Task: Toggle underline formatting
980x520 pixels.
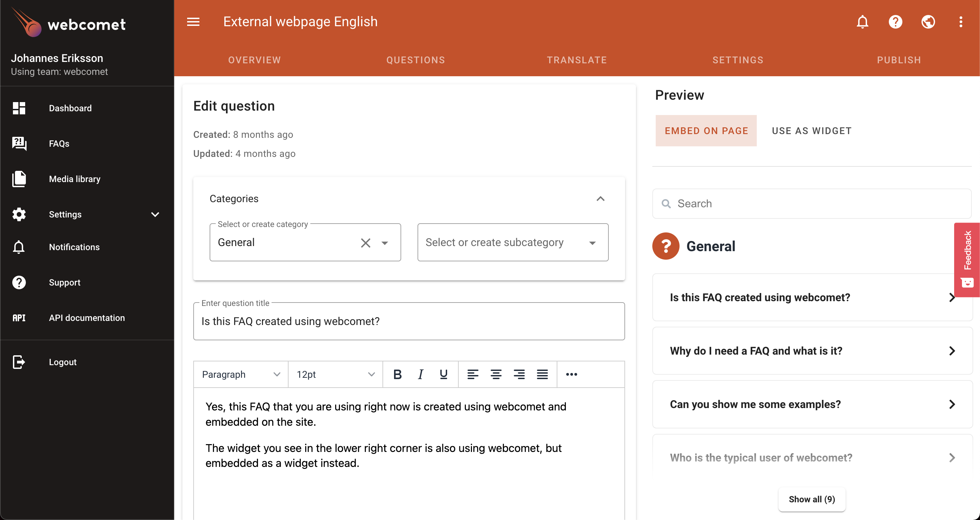Action: click(443, 374)
